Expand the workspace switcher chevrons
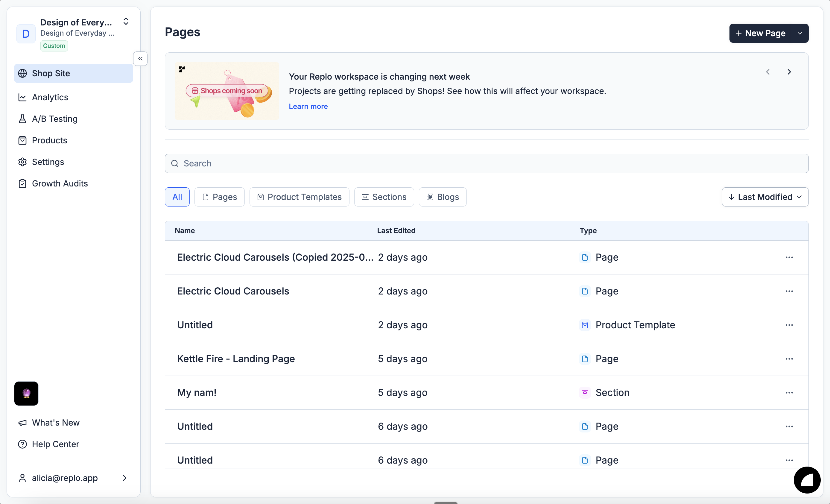This screenshot has width=830, height=504. point(126,22)
